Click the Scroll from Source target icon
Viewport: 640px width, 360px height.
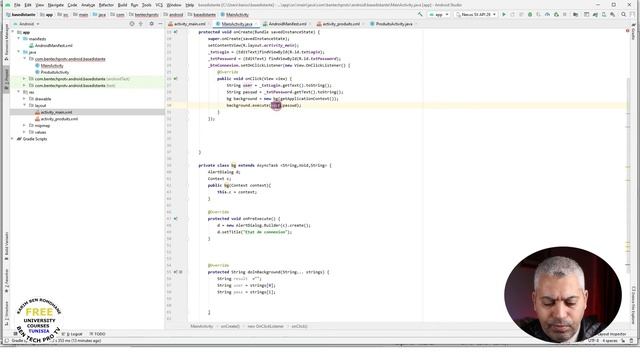pos(132,24)
